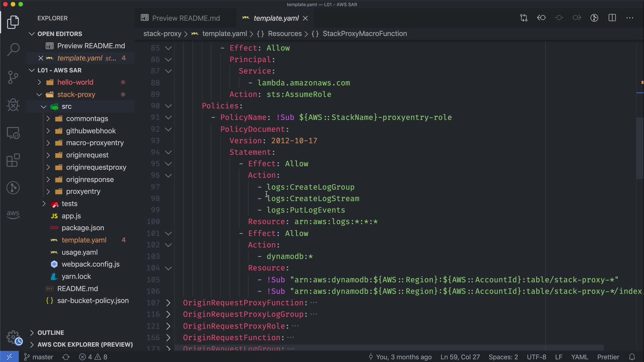
Task: Click the notifications bell in status bar
Action: (632, 357)
